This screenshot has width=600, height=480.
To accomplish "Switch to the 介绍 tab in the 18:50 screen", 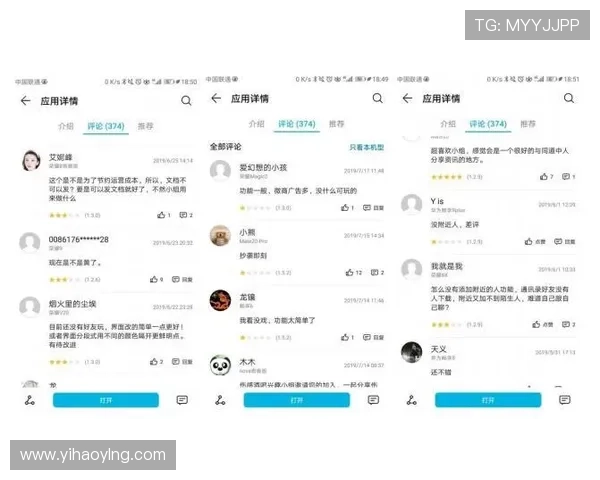I will coord(66,126).
